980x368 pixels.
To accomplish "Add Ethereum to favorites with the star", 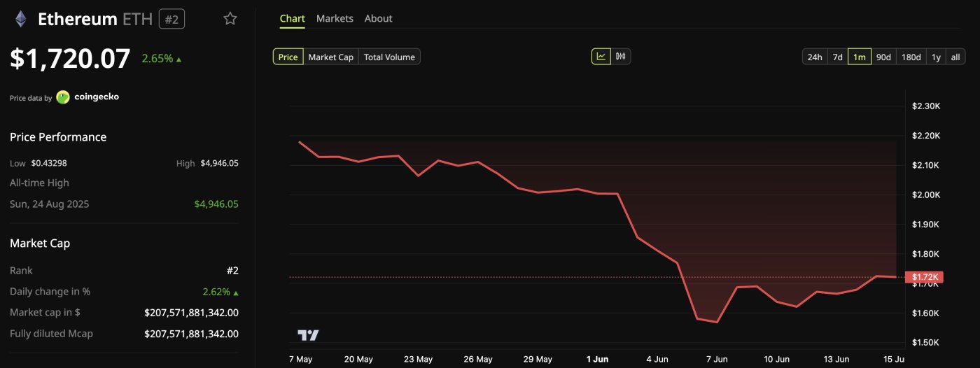I will [x=230, y=19].
